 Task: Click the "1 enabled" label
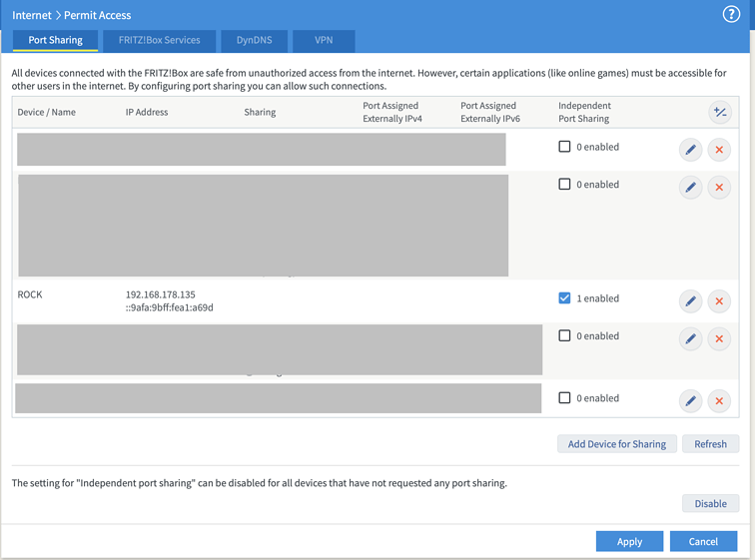[598, 298]
